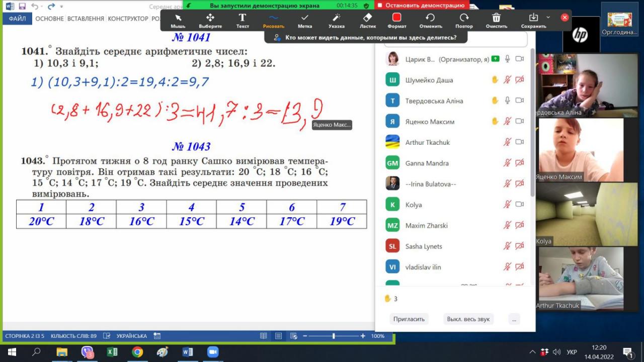
Task: Expand the Сохранить dropdown arrow
Action: (x=548, y=18)
